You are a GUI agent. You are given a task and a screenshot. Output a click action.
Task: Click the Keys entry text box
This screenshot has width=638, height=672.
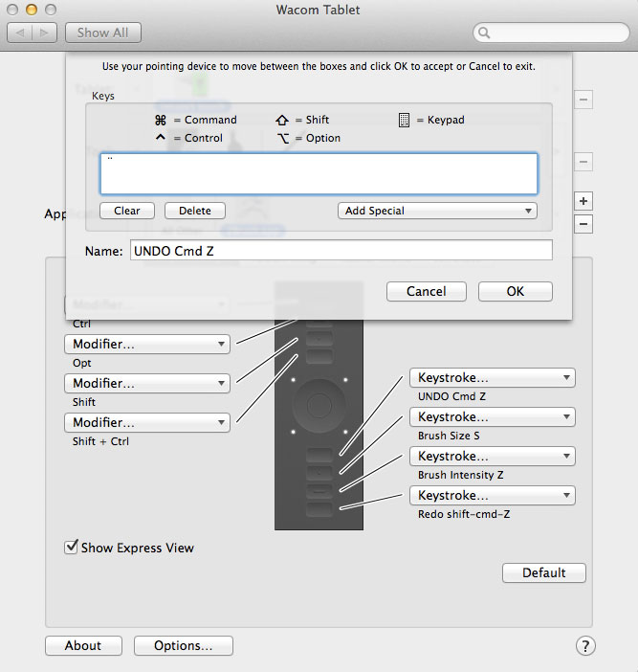tap(319, 173)
